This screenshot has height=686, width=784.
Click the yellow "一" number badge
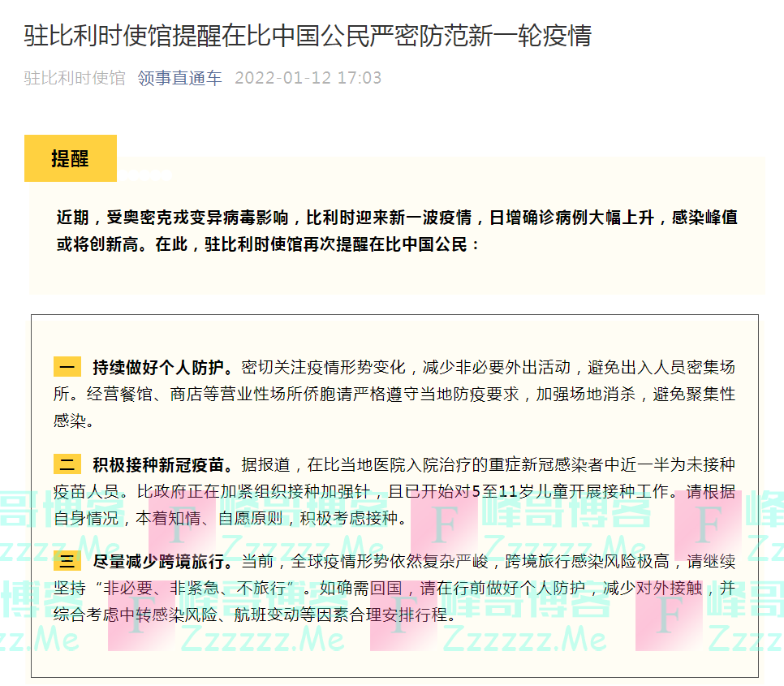(67, 367)
